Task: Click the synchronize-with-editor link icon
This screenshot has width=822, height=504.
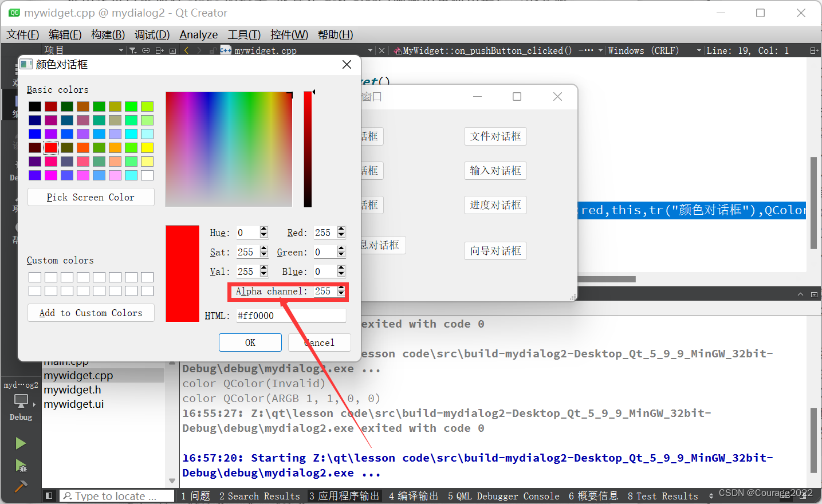Action: 146,50
